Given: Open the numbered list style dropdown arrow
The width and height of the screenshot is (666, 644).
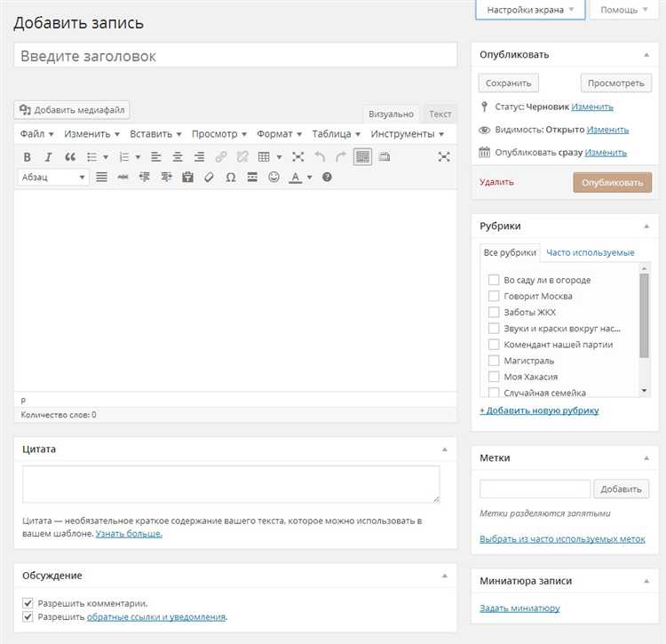Looking at the screenshot, I should [x=138, y=157].
